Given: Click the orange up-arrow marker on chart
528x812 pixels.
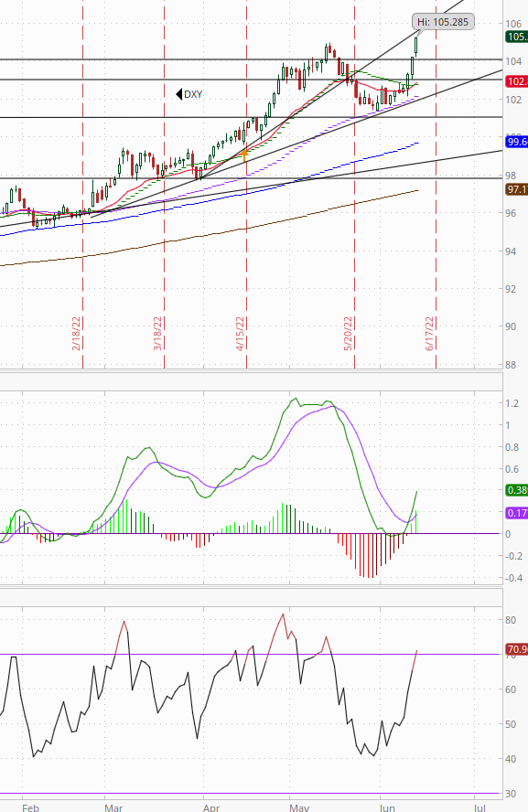Looking at the screenshot, I should [x=244, y=153].
